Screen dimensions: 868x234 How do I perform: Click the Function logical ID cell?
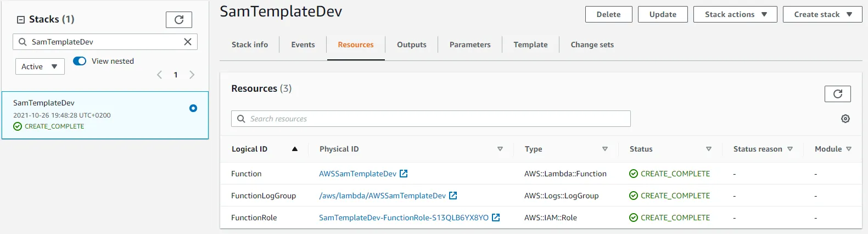[x=246, y=174]
